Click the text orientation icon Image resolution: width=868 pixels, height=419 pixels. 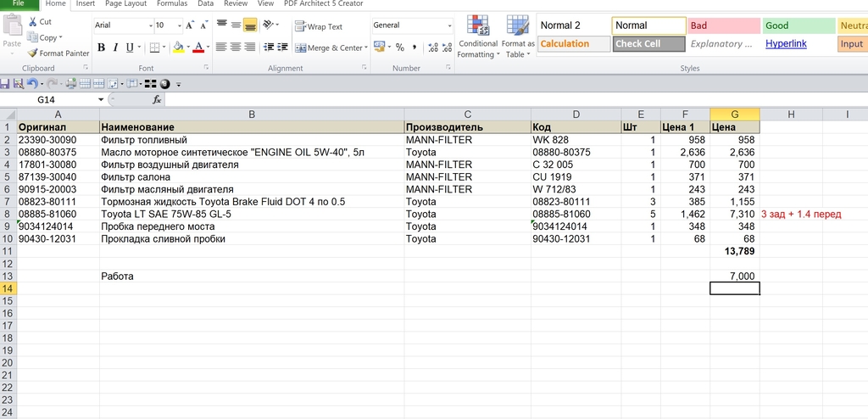(268, 25)
